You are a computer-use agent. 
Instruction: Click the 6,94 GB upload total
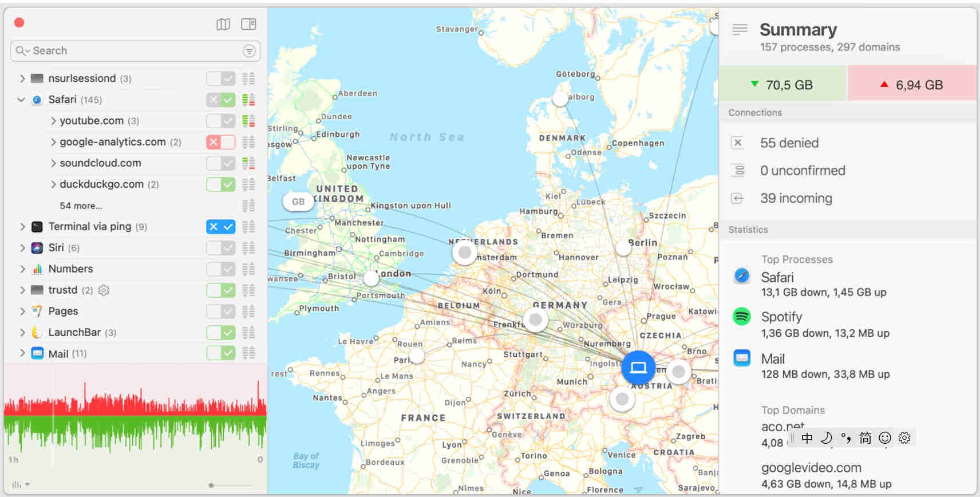click(912, 84)
